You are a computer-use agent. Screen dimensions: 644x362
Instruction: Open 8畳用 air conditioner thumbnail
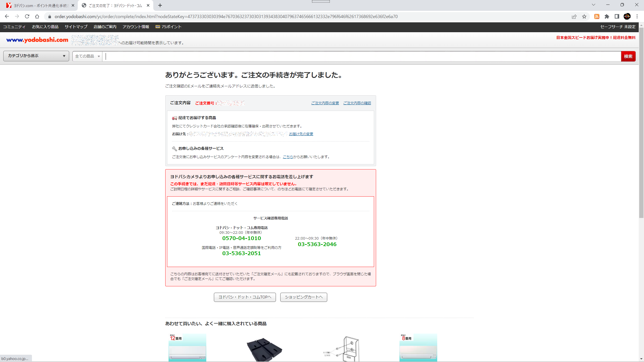[418, 348]
